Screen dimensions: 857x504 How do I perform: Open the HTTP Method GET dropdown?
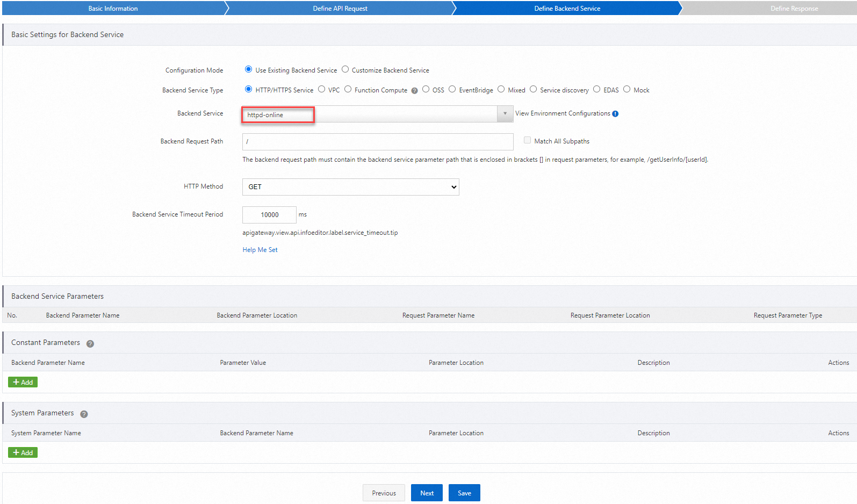pyautogui.click(x=351, y=187)
